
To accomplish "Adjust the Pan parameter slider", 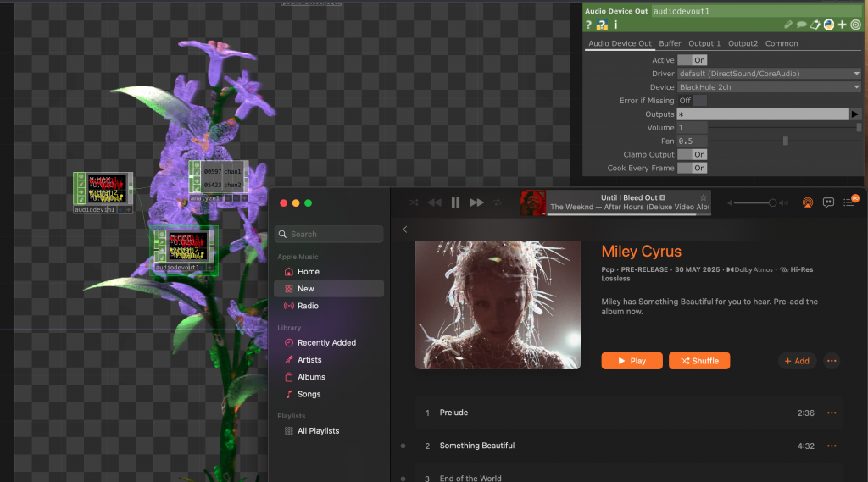I will click(785, 141).
